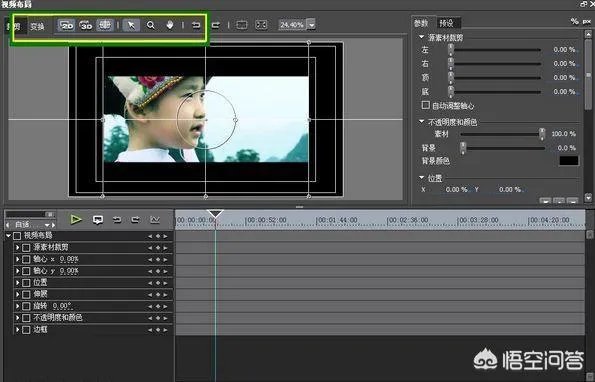The width and height of the screenshot is (595, 382).
Task: Play the keyframe timeline preview
Action: click(x=76, y=220)
